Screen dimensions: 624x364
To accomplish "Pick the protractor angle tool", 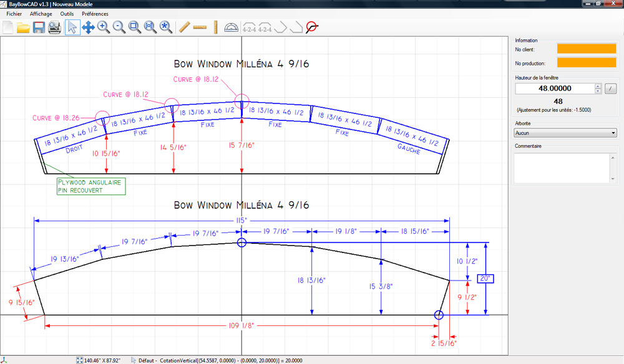I will 232,27.
